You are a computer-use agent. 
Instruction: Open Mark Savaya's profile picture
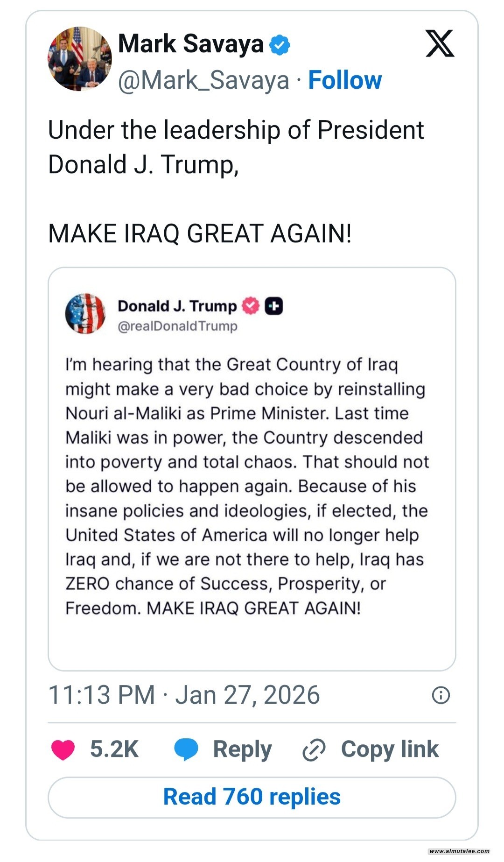pyautogui.click(x=80, y=59)
